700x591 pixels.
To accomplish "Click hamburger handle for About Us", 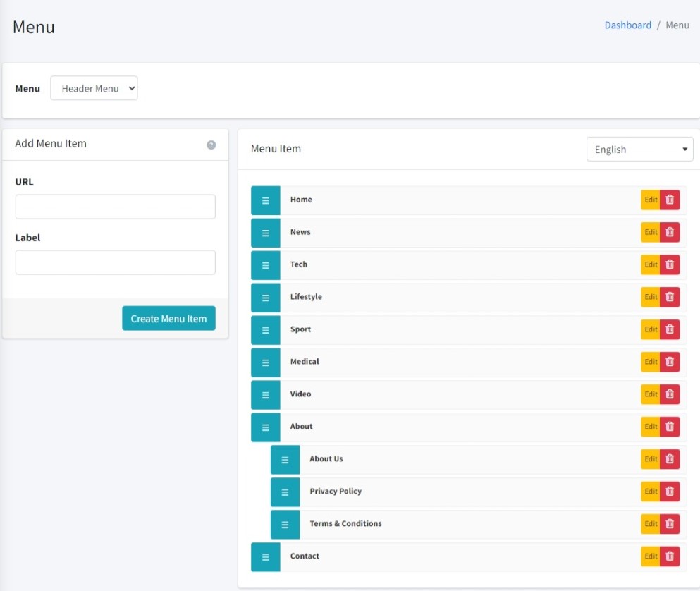I will (x=285, y=460).
